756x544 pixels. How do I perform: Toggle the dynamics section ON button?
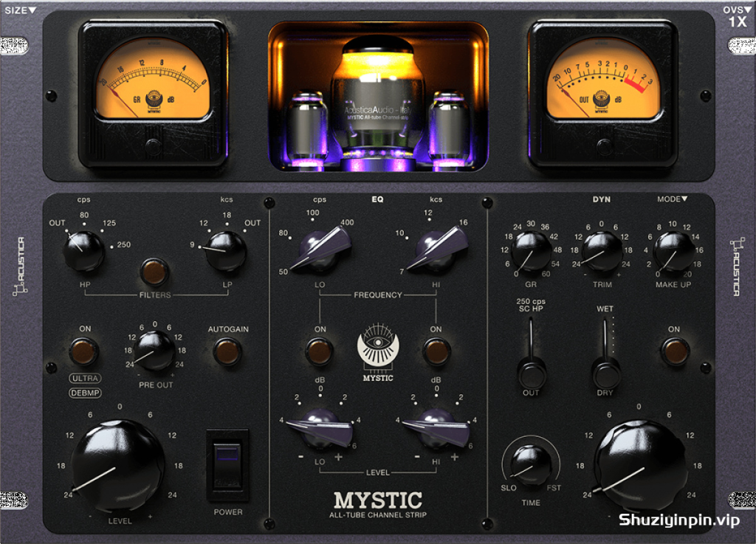674,351
